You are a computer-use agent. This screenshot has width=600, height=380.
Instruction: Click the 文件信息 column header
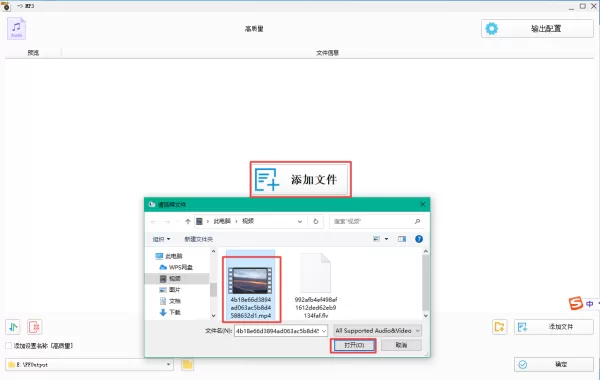click(327, 53)
